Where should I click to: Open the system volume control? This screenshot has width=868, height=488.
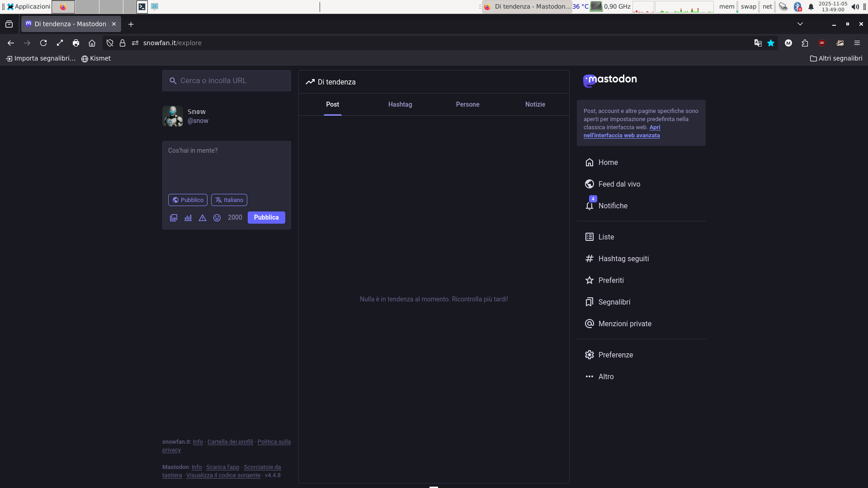(855, 7)
